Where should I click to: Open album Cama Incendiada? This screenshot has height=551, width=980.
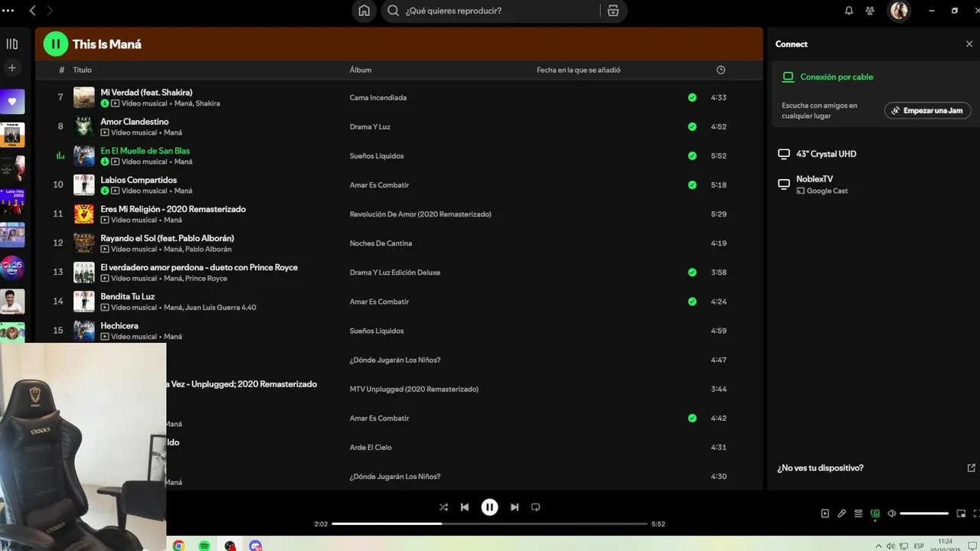click(378, 98)
